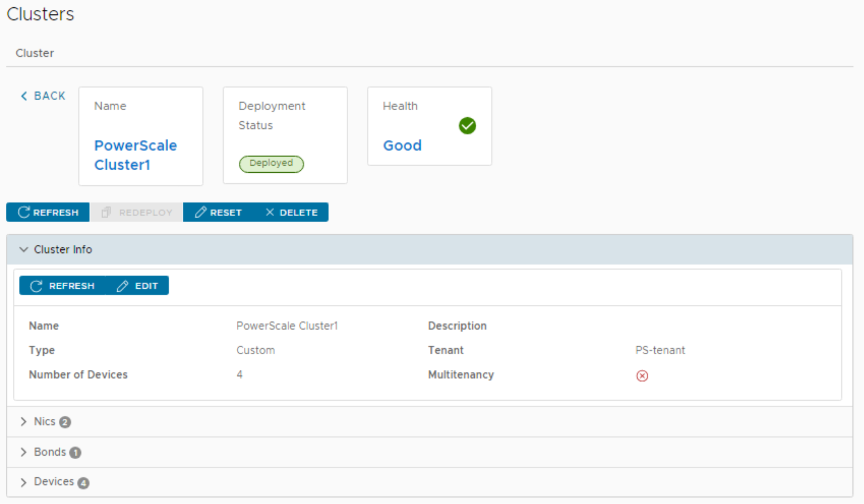The image size is (864, 504).
Task: Reset the cluster with RESET button
Action: (x=218, y=212)
